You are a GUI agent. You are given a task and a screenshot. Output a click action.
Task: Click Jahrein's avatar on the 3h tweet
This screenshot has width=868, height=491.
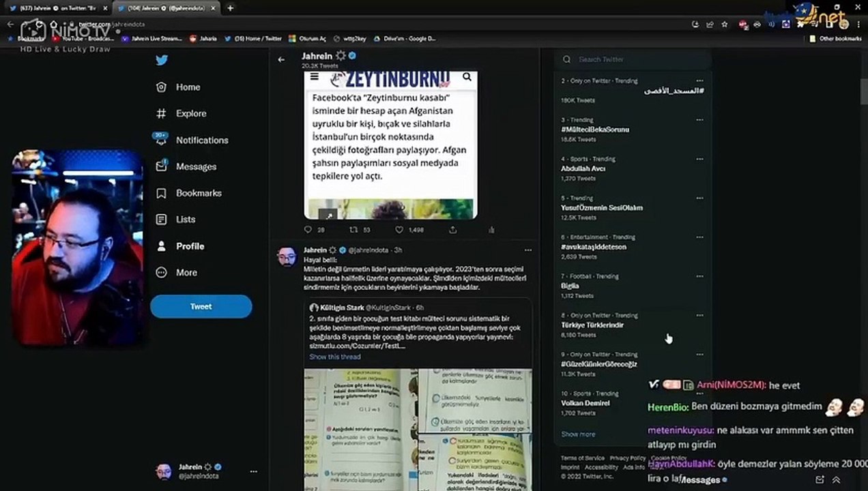tap(287, 257)
